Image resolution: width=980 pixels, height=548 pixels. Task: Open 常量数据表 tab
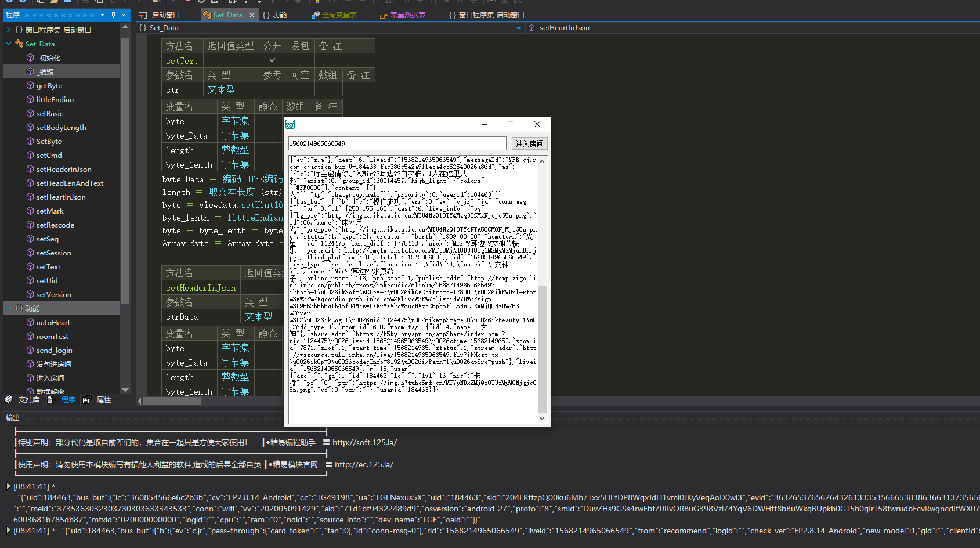click(x=403, y=15)
